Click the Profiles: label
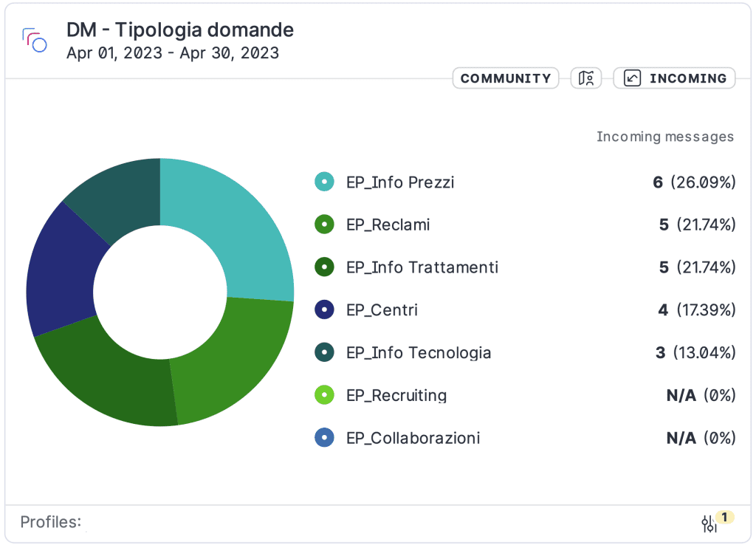The image size is (756, 548). pyautogui.click(x=51, y=522)
